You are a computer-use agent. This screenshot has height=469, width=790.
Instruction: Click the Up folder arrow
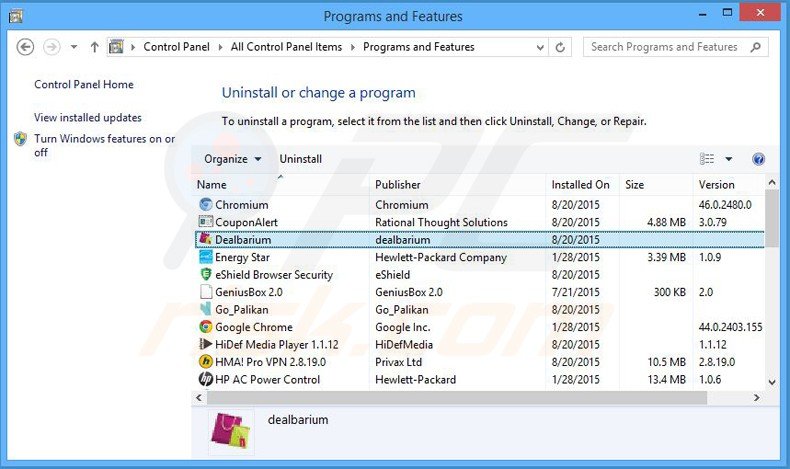click(94, 47)
